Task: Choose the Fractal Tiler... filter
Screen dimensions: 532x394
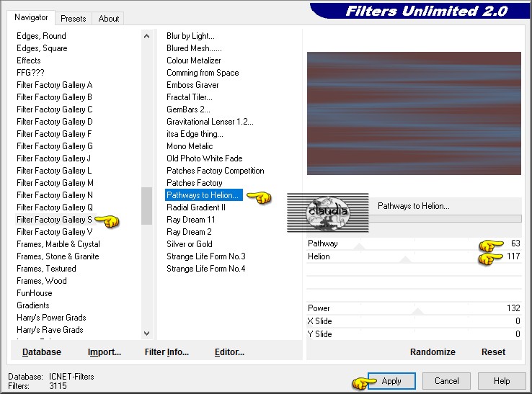Action: tap(190, 97)
